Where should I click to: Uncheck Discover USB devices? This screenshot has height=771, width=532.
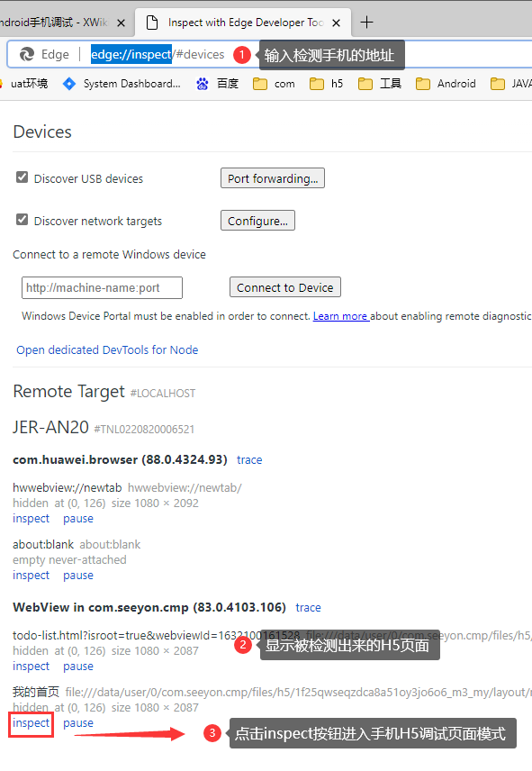pyautogui.click(x=23, y=177)
